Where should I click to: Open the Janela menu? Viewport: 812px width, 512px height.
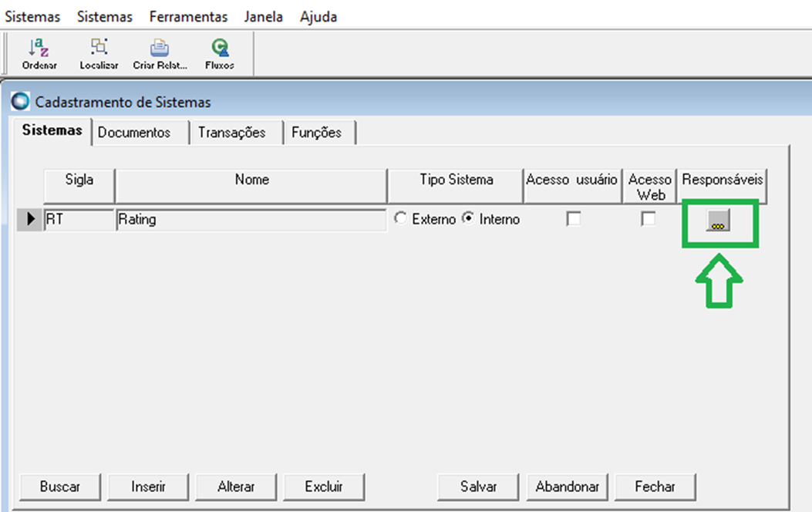click(x=263, y=16)
